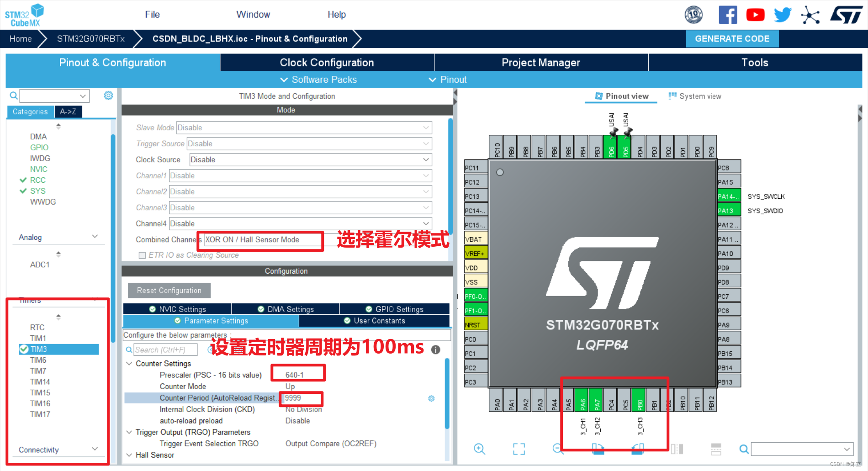Viewport: 868px width, 471px height.
Task: Click the parameter search magnifier icon
Action: pos(129,350)
